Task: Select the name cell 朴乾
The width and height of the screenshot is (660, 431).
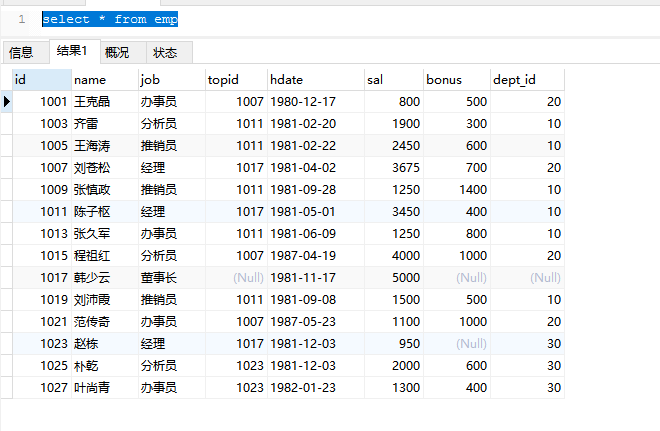Action: tap(105, 365)
